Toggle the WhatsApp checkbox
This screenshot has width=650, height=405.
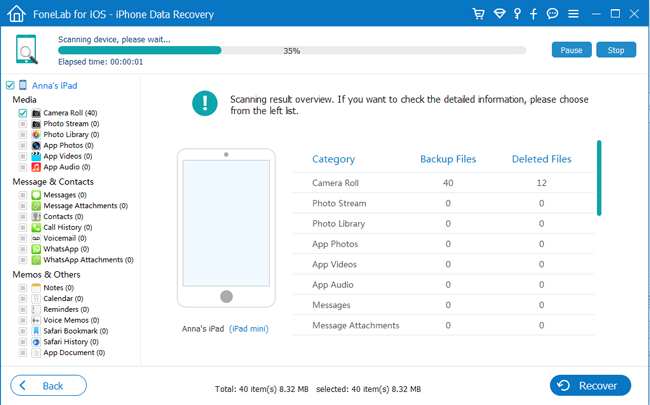23,249
